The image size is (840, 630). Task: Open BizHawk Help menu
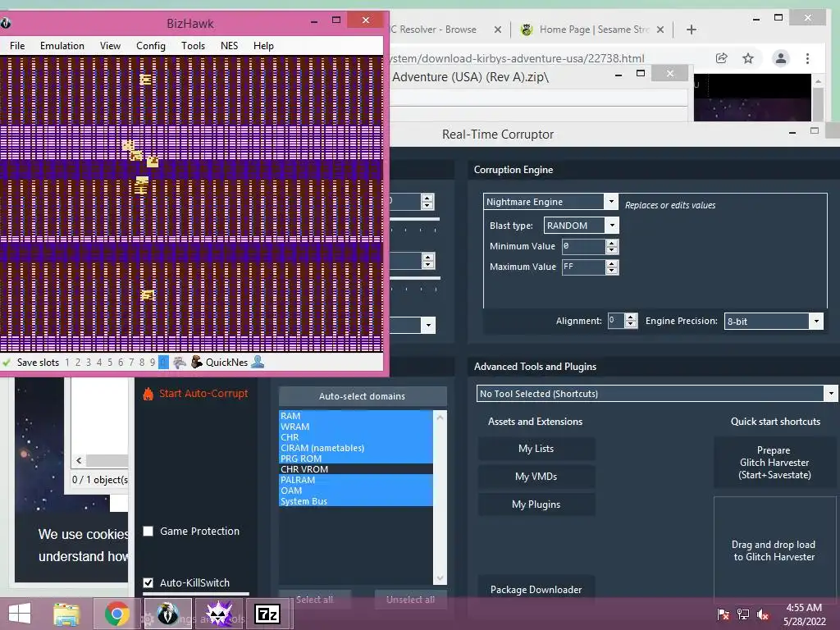click(x=263, y=46)
